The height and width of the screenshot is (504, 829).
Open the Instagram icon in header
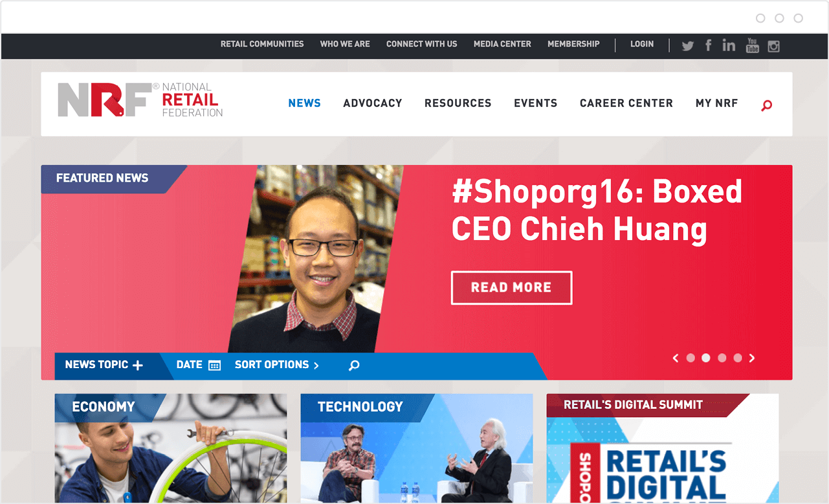point(773,46)
